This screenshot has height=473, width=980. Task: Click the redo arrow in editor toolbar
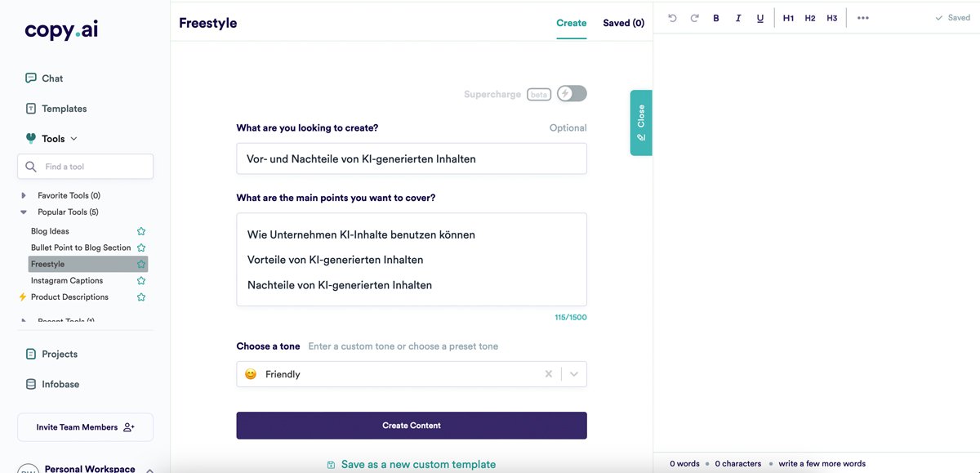click(x=694, y=18)
